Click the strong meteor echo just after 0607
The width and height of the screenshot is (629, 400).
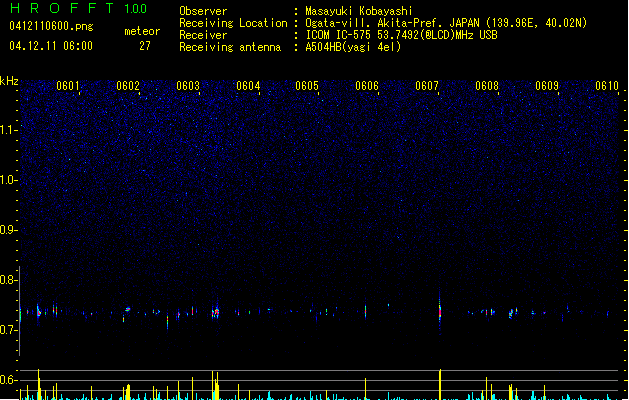click(x=440, y=311)
